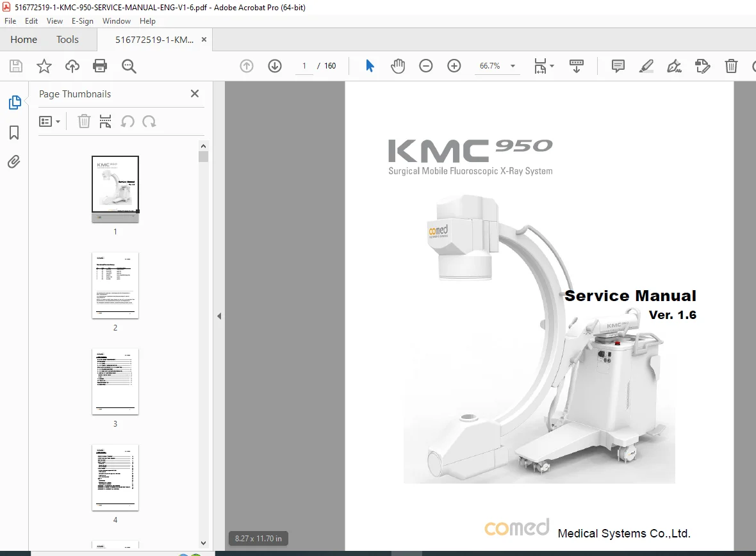Screen dimensions: 756x556
Task: Click the upload to cloud icon
Action: pos(72,66)
